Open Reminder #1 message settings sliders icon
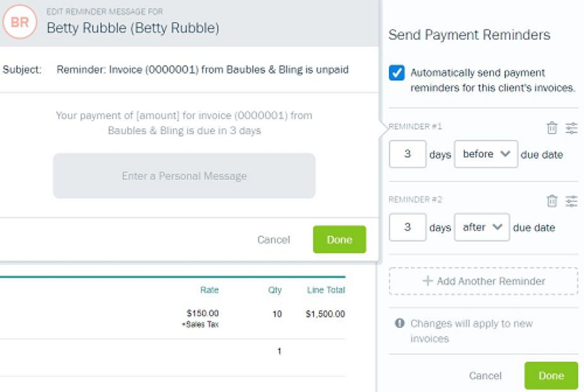Image resolution: width=584 pixels, height=392 pixels. 571,128
